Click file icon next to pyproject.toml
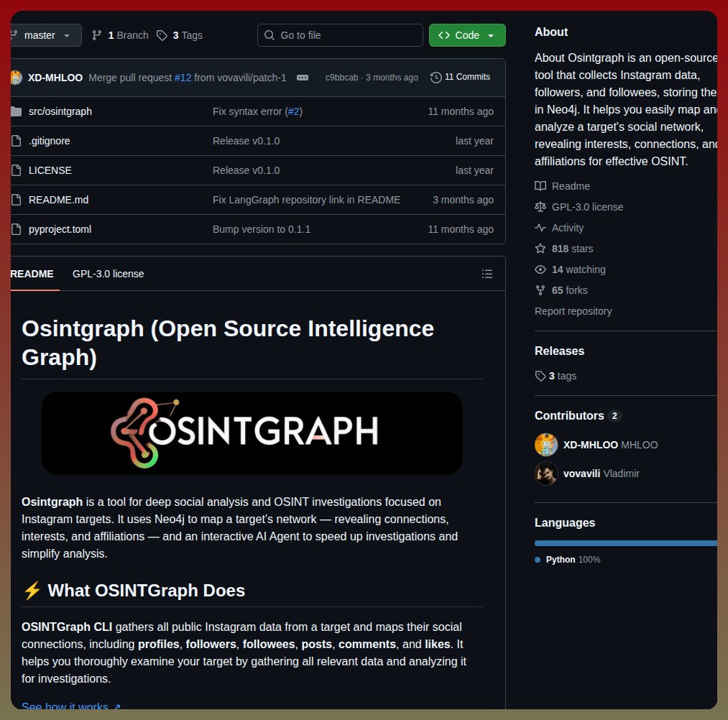 (x=17, y=229)
